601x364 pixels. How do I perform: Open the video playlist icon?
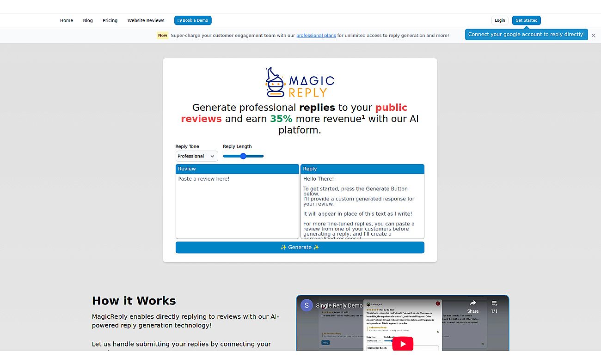494,306
